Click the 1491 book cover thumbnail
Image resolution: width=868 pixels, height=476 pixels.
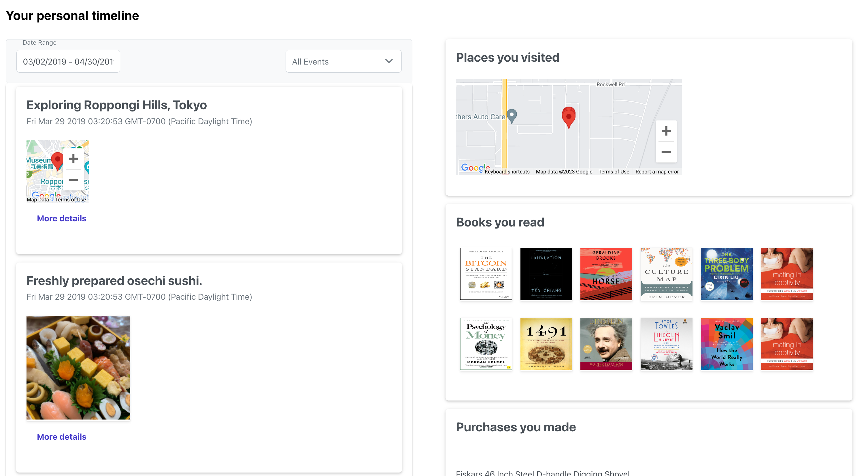pos(546,343)
